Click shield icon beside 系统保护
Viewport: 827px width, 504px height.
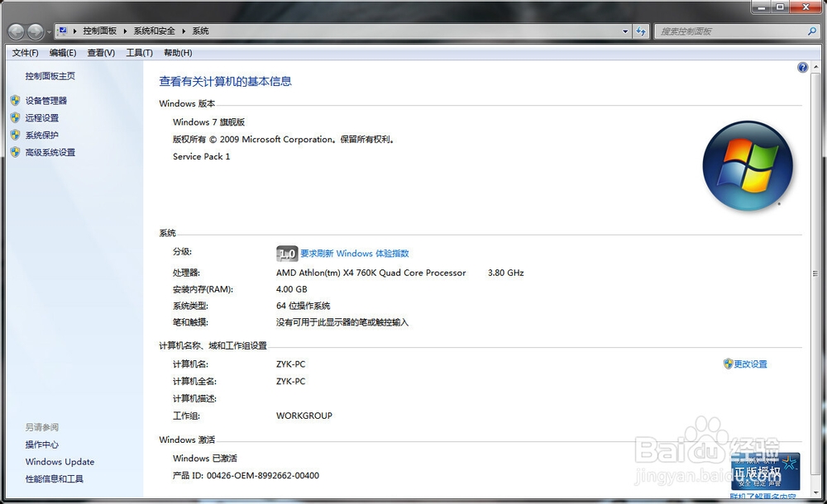point(15,135)
